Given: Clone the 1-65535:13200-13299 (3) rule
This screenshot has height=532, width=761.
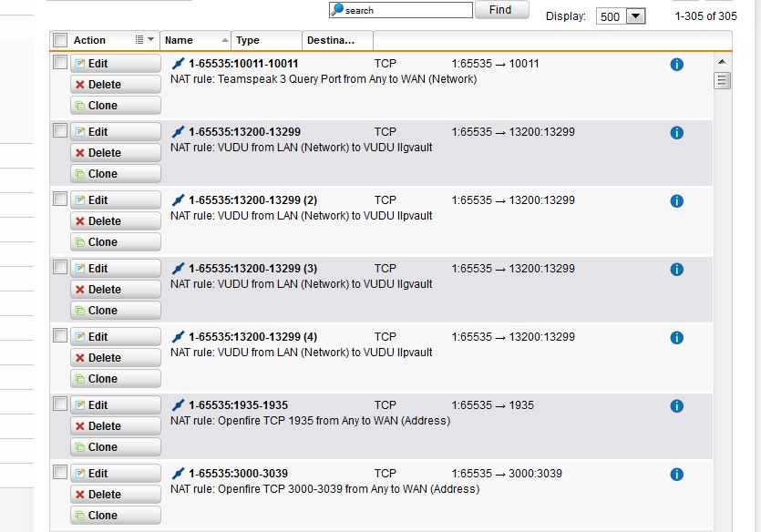Looking at the screenshot, I should click(116, 311).
